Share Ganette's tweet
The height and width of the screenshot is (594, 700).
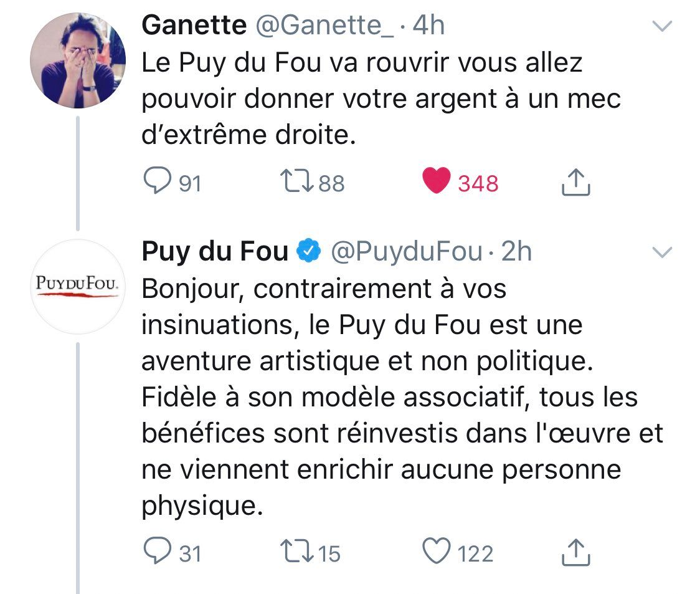575,182
